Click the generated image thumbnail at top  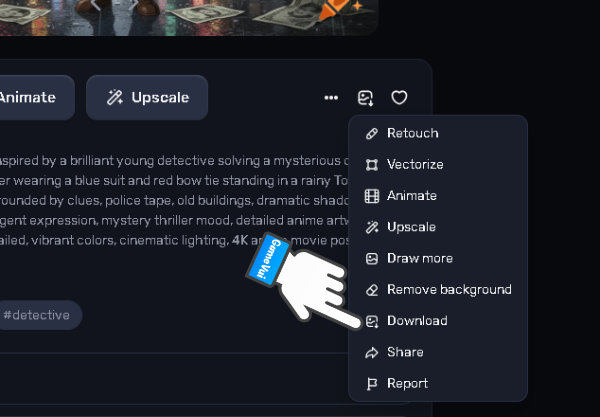pos(188,17)
